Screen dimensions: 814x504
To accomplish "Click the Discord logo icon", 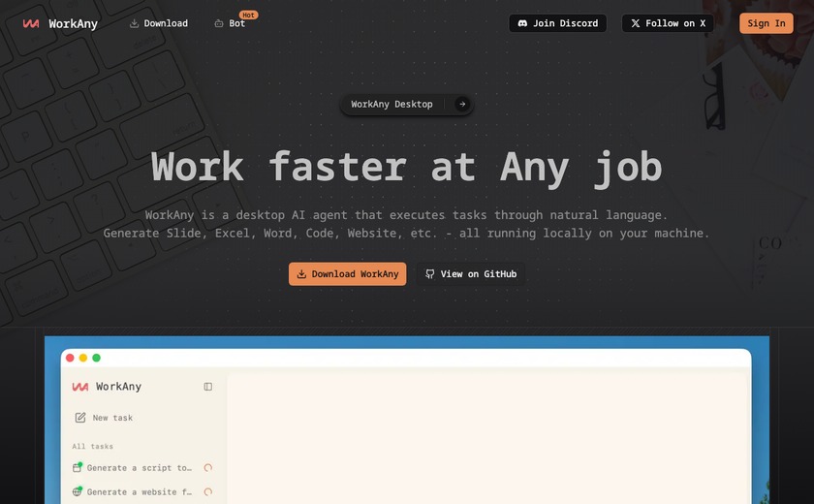I will click(522, 23).
